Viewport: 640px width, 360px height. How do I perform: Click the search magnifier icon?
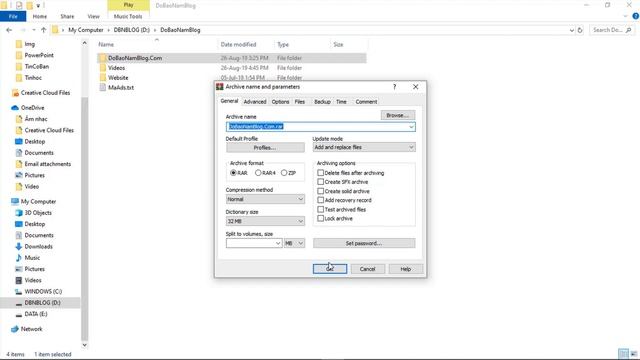628,30
